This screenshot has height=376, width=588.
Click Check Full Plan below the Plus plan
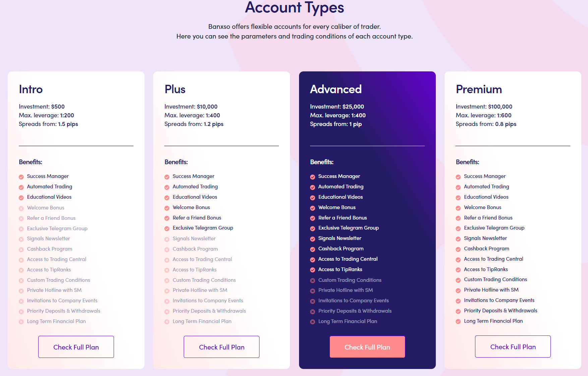pos(221,347)
